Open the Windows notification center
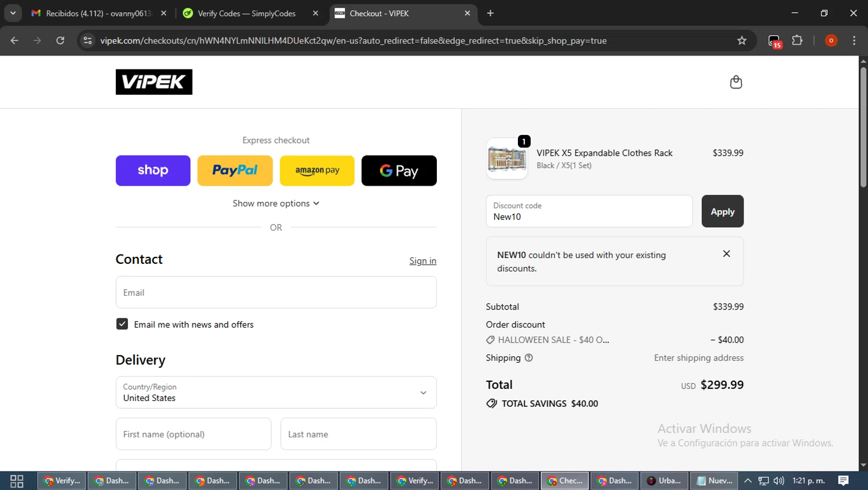Screen dimensions: 868x490 [844, 481]
